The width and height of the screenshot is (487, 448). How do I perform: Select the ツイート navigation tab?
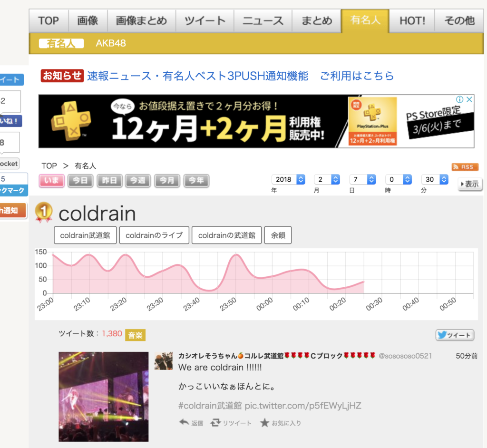(205, 21)
